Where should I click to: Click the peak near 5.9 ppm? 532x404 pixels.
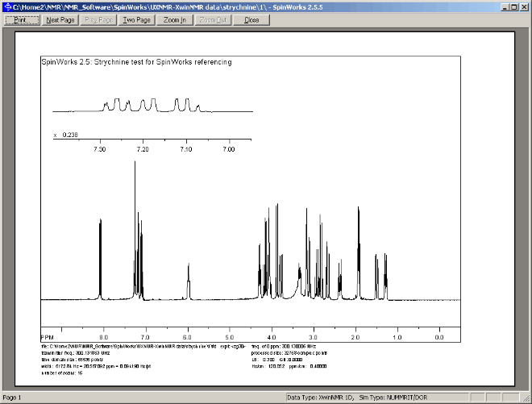189,281
